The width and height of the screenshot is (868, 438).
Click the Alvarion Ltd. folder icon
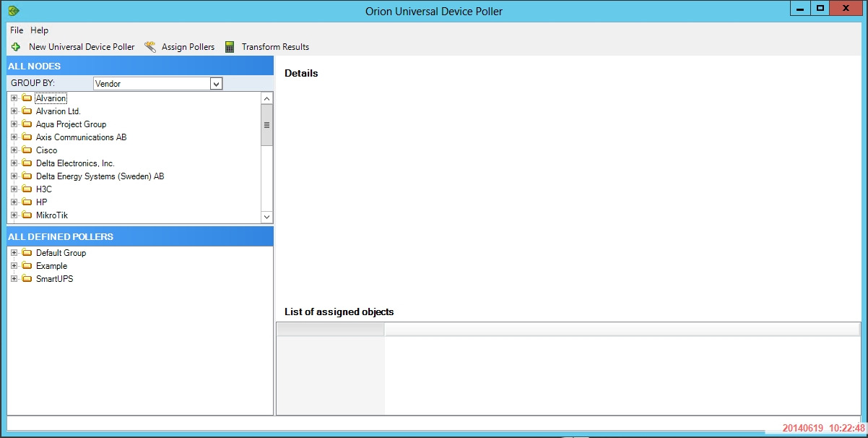27,111
